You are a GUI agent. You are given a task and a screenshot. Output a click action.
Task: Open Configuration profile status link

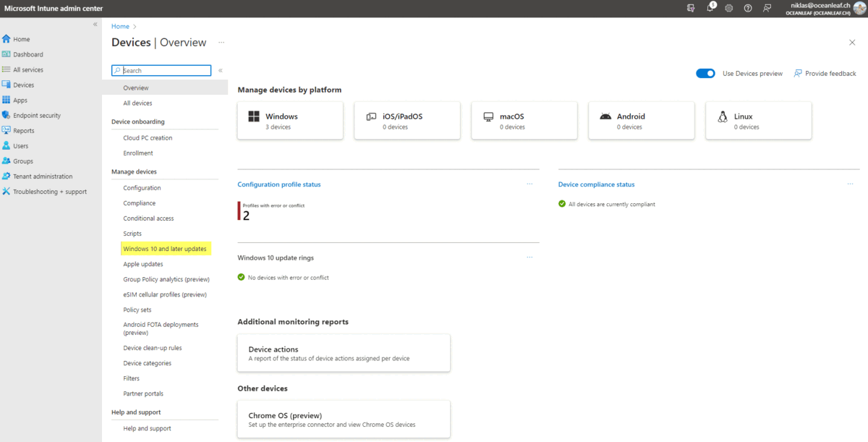click(279, 184)
